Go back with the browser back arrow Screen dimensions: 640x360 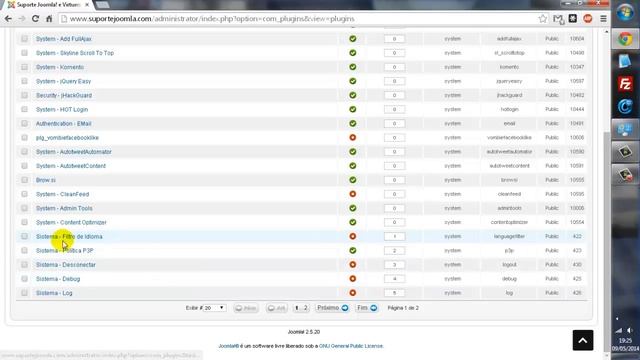[x=8, y=19]
